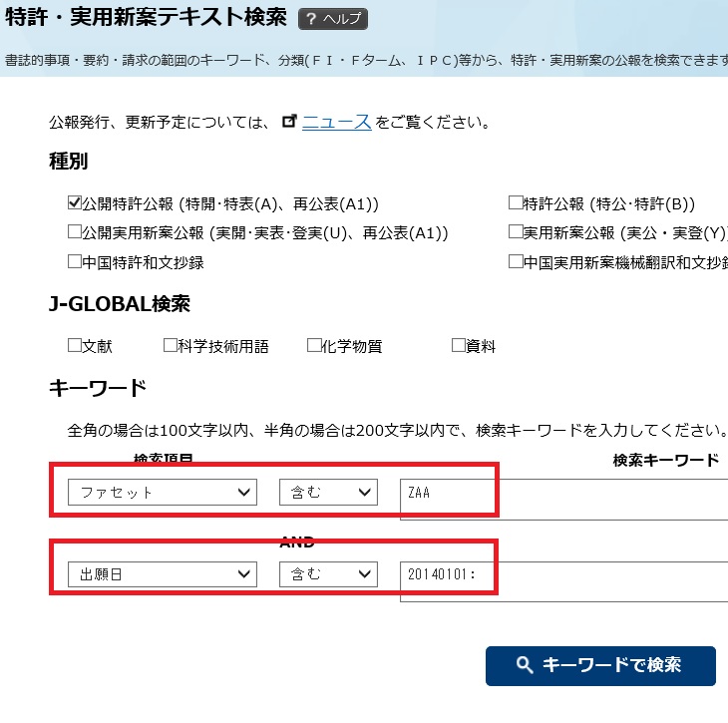Click keyword field containing 20140101:

click(563, 581)
